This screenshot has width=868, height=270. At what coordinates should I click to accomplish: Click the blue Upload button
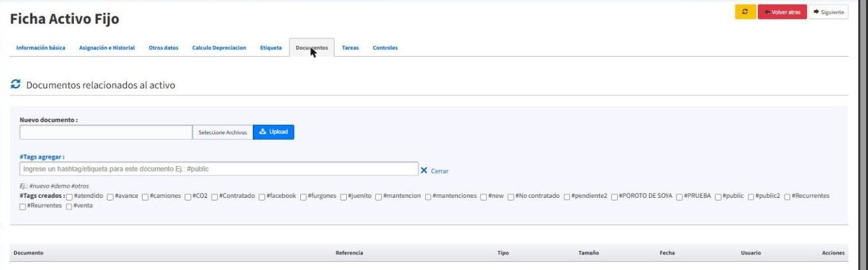(273, 132)
